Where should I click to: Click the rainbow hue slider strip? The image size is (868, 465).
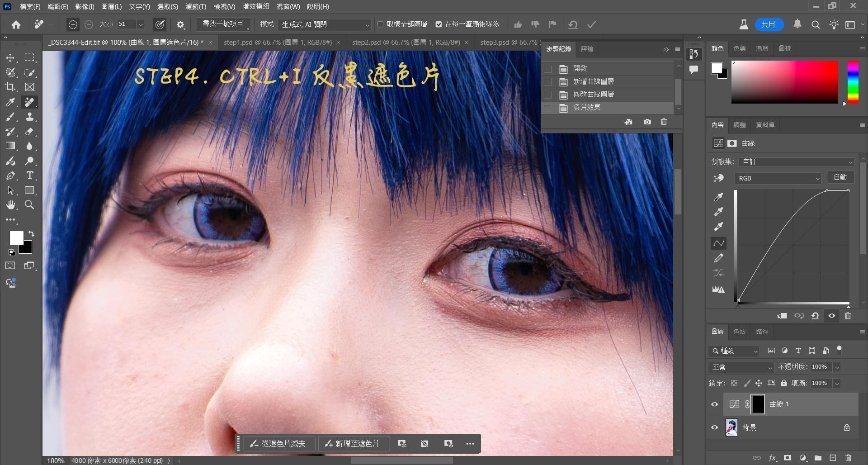[853, 82]
